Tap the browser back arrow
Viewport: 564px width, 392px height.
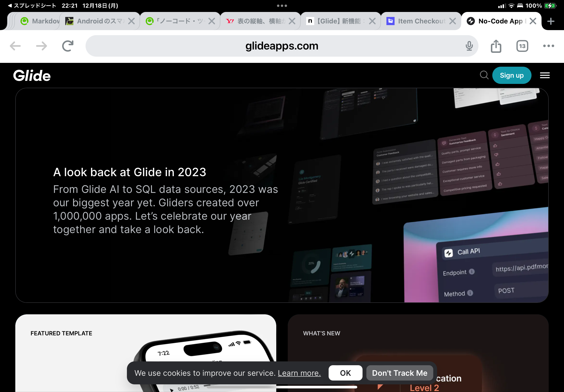(x=15, y=46)
